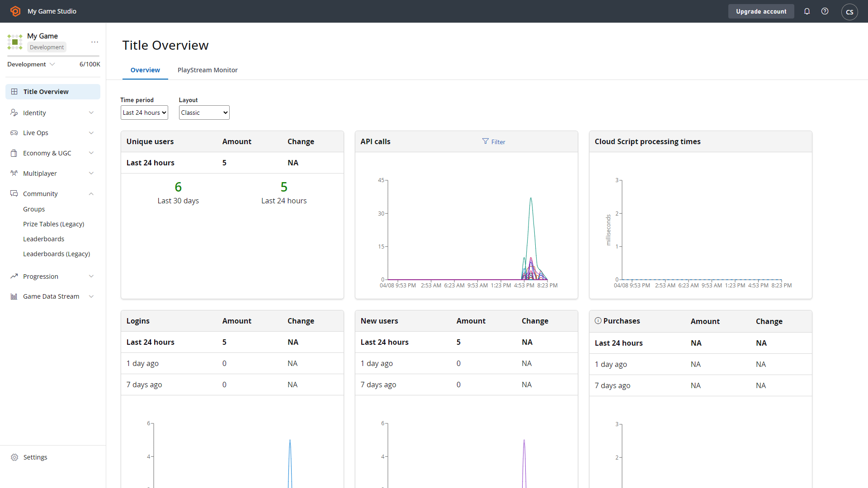868x488 pixels.
Task: Click the New users '7 days ago' row
Action: [x=467, y=385]
